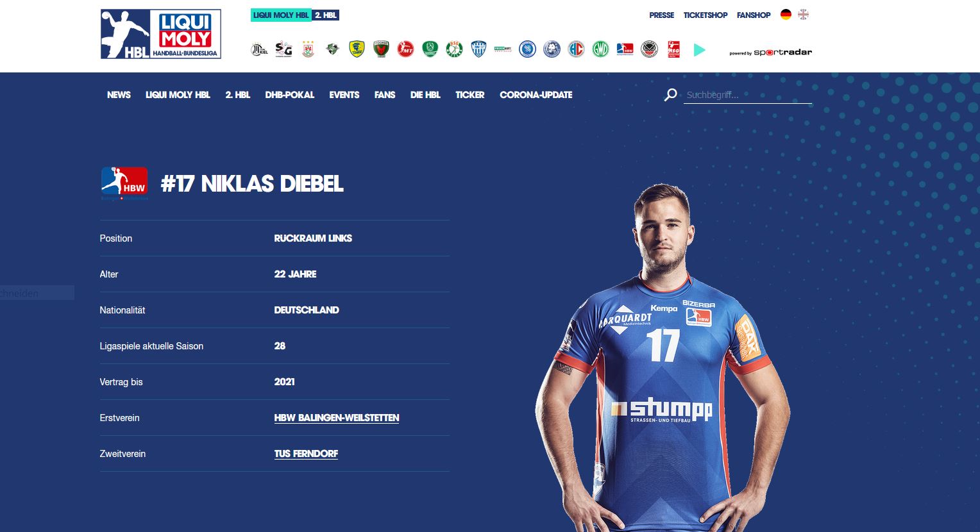Open the GWD Minden green logo
Image resolution: width=980 pixels, height=532 pixels.
(x=600, y=49)
